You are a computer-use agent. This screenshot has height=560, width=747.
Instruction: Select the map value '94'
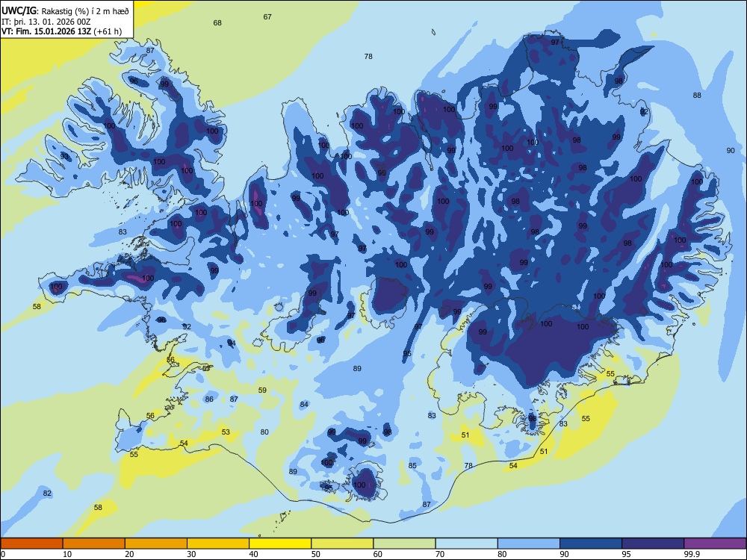pyautogui.click(x=232, y=343)
